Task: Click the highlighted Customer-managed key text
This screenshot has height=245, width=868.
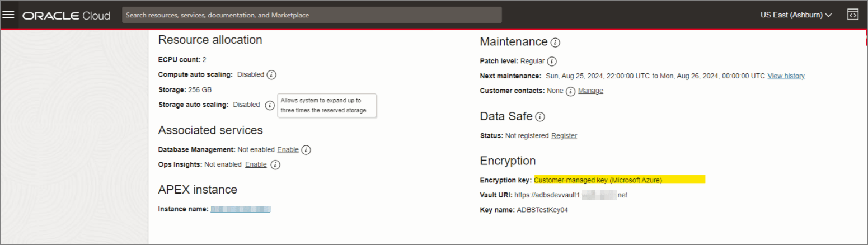Action: pos(598,180)
